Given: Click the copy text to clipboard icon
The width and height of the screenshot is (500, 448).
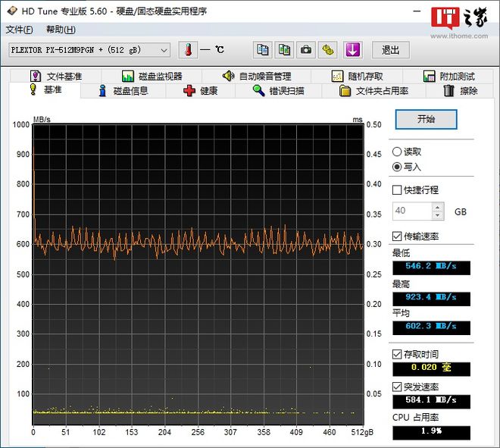Looking at the screenshot, I should tap(262, 50).
